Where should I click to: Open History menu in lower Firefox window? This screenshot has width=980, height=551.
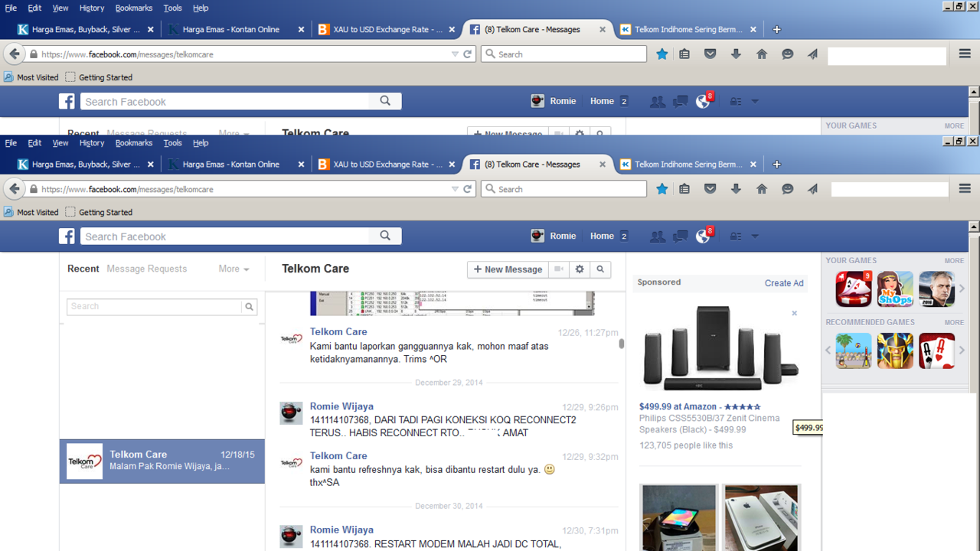(x=92, y=143)
